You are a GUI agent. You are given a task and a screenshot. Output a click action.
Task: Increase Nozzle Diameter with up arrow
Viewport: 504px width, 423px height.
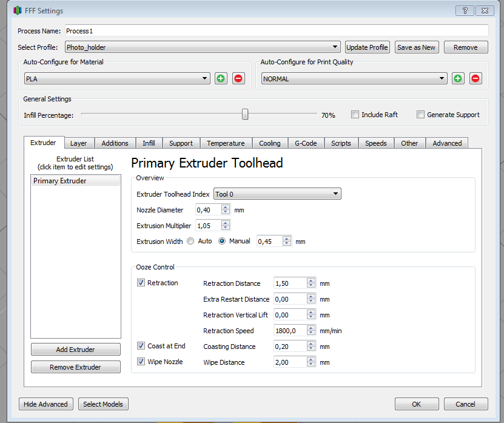coord(226,207)
